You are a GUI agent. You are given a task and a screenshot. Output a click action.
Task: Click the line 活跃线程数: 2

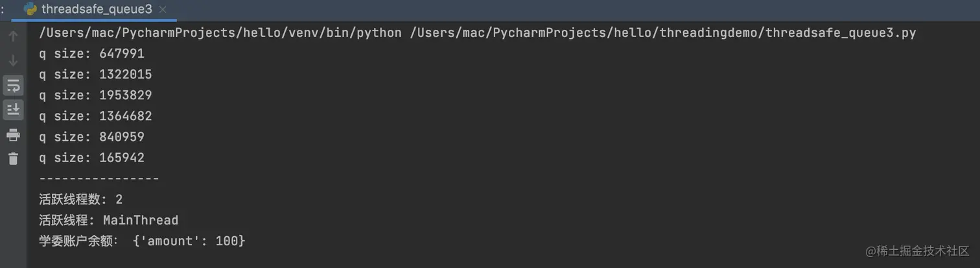click(81, 199)
